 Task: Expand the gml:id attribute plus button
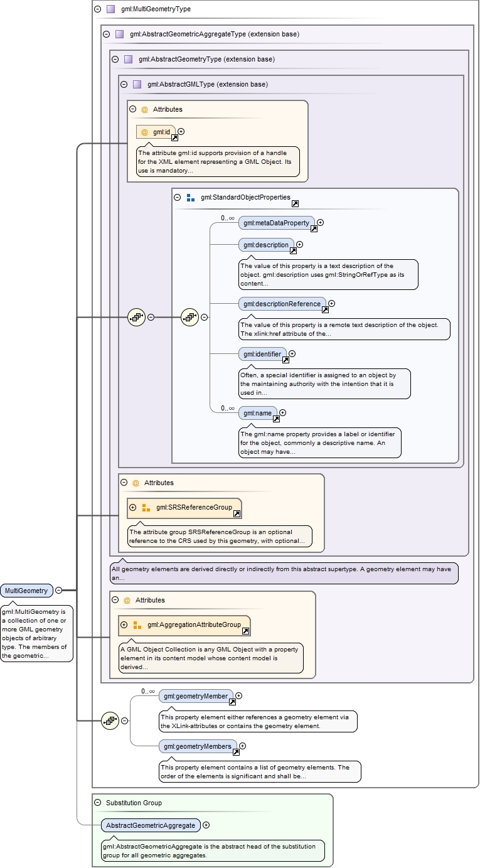coord(181,132)
